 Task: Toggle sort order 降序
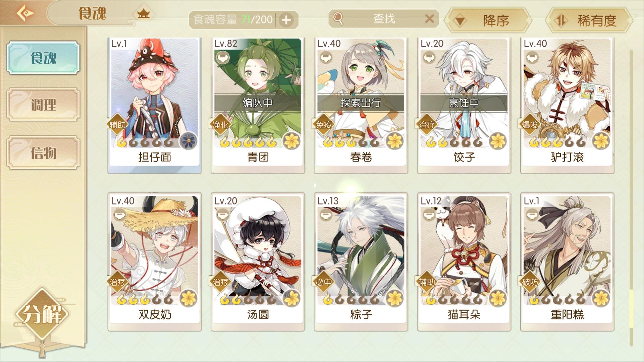pyautogui.click(x=488, y=21)
